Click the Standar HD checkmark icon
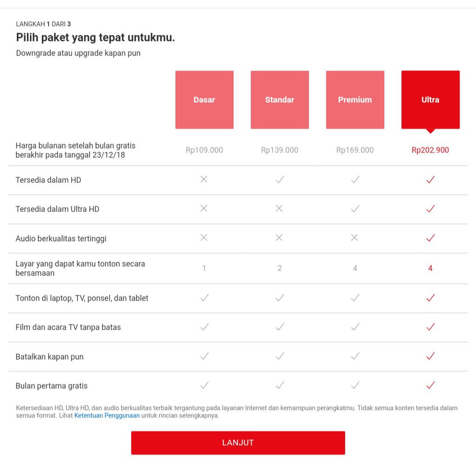Image resolution: width=476 pixels, height=476 pixels. point(279,179)
